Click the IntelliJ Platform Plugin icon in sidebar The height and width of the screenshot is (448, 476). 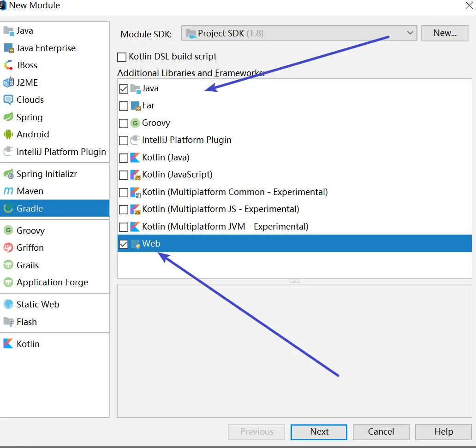click(x=8, y=152)
